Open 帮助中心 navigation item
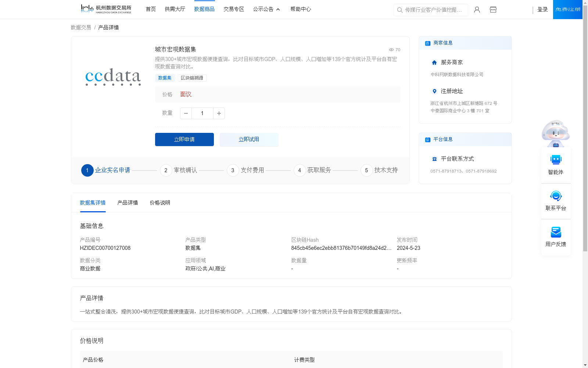The height and width of the screenshot is (368, 588). [x=301, y=9]
